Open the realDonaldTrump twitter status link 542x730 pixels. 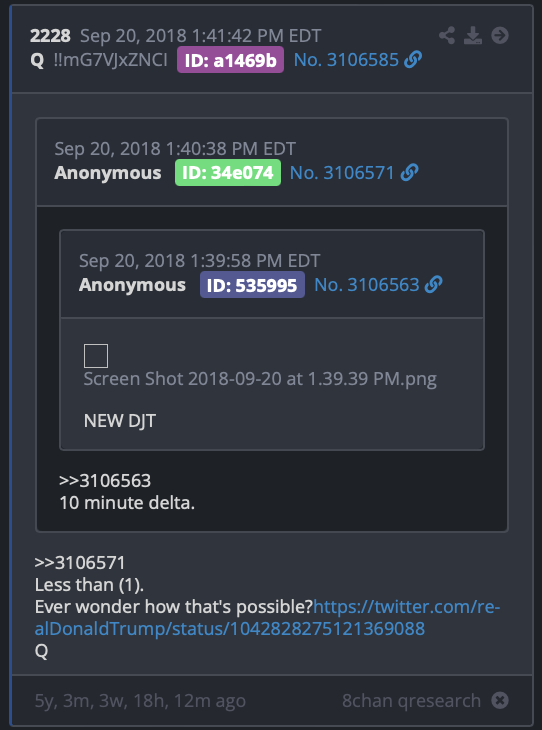(x=267, y=618)
